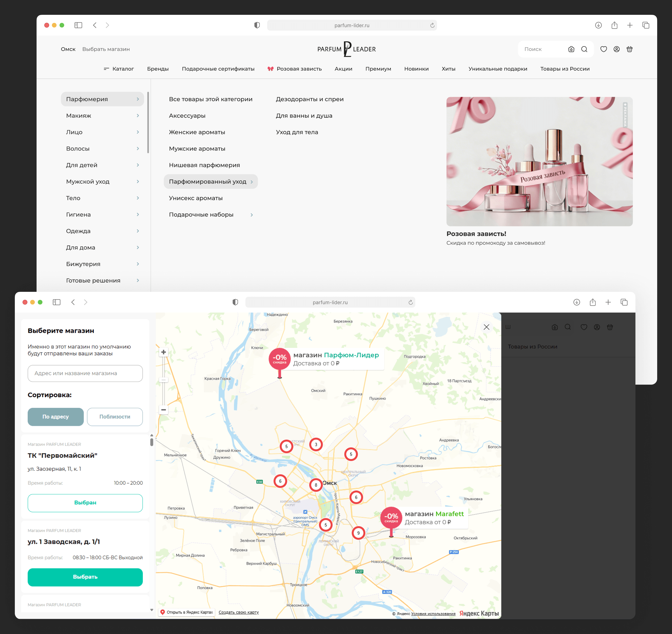Click map cluster marker numbered 8
This screenshot has width=672, height=634.
point(316,485)
